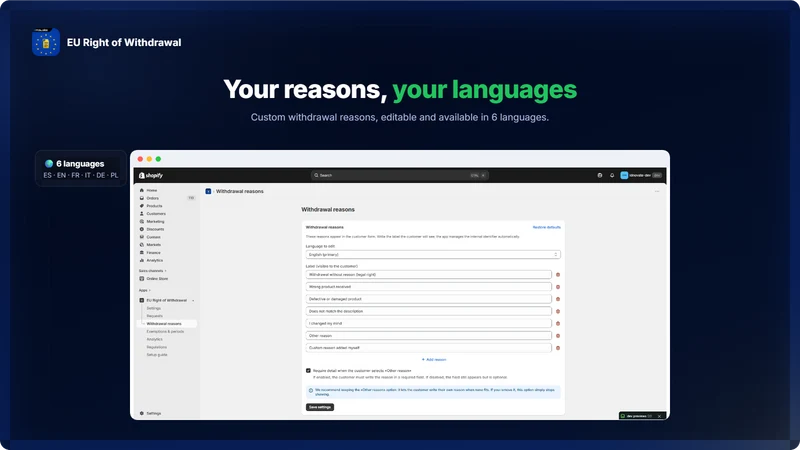Viewport: 800px width, 450px height.
Task: Open Finance in the sidebar
Action: coord(153,253)
